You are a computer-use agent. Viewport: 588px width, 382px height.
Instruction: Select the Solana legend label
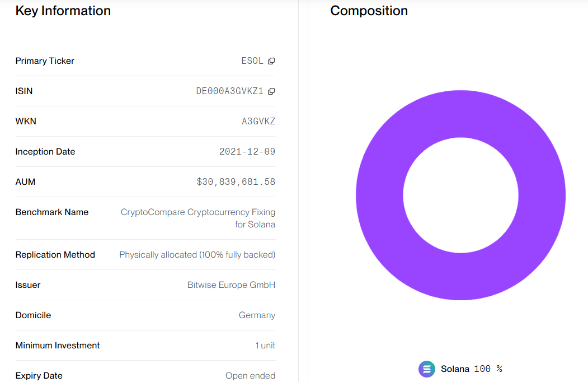pyautogui.click(x=455, y=369)
